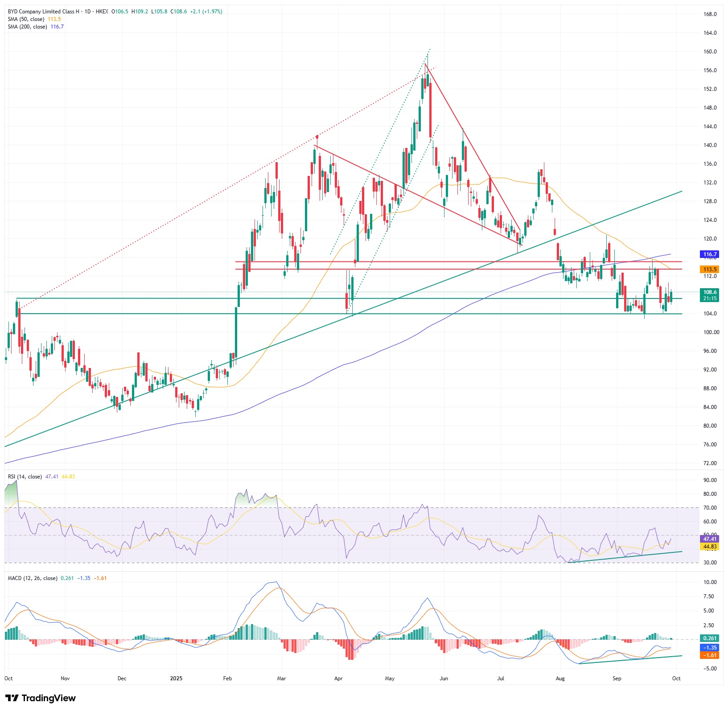Click the 120.0 price axis label
728x707 pixels.
710,239
